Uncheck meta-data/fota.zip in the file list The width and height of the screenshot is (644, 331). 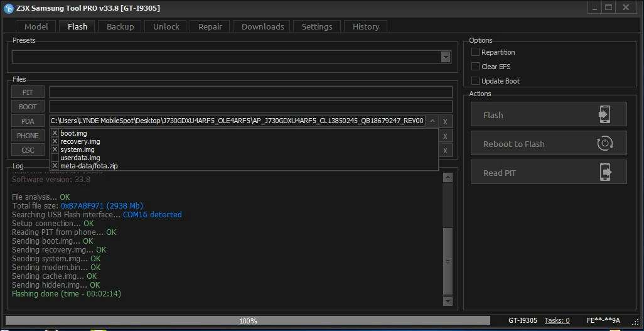(55, 166)
